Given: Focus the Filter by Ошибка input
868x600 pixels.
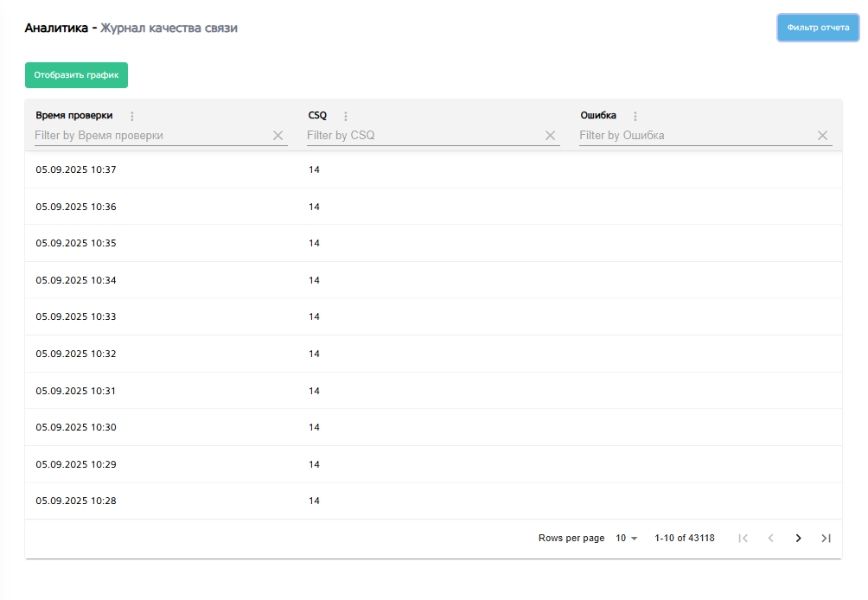Looking at the screenshot, I should coord(696,136).
